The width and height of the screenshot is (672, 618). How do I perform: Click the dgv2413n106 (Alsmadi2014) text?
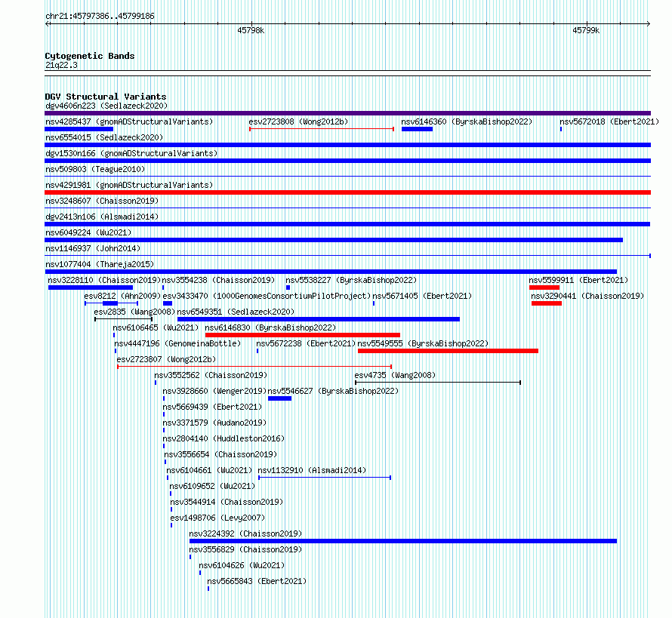[102, 217]
